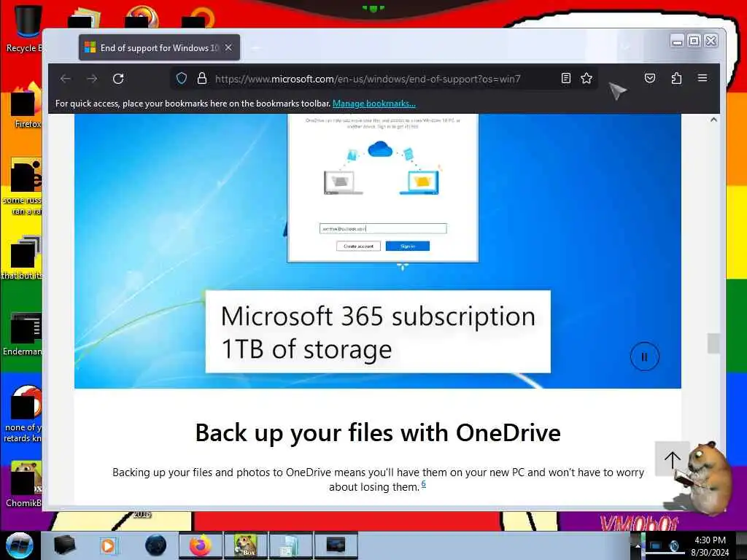Select the 'that but its' desktop icon
This screenshot has height=560, width=747.
coord(23,257)
